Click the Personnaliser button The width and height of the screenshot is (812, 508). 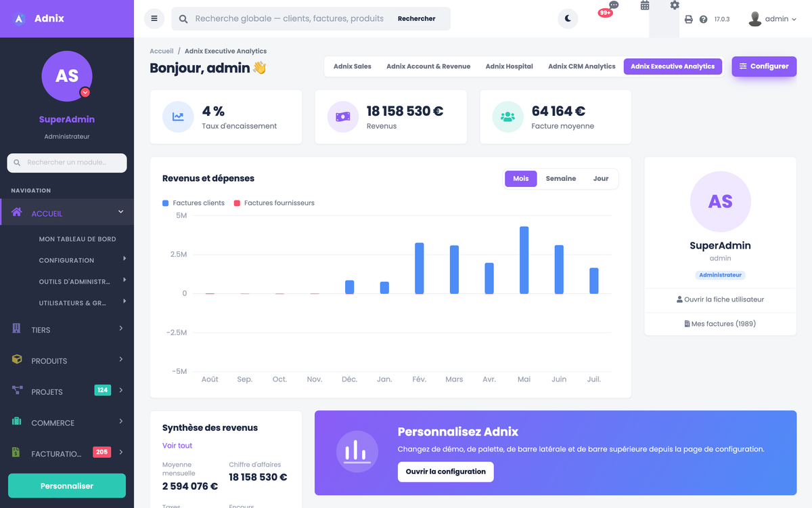pyautogui.click(x=67, y=486)
